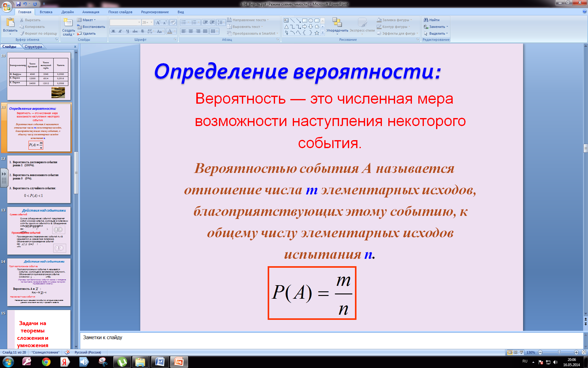This screenshot has width=588, height=368.
Task: Select center text alignment icon
Action: coord(191,31)
